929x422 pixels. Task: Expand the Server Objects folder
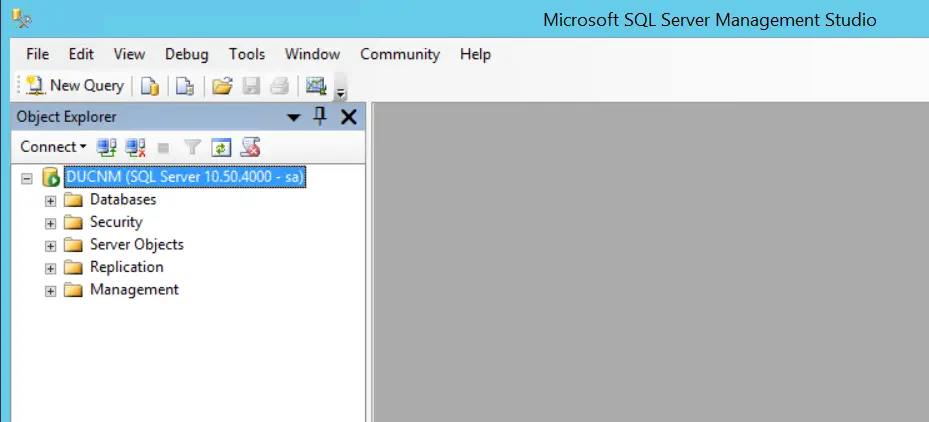click(x=50, y=247)
